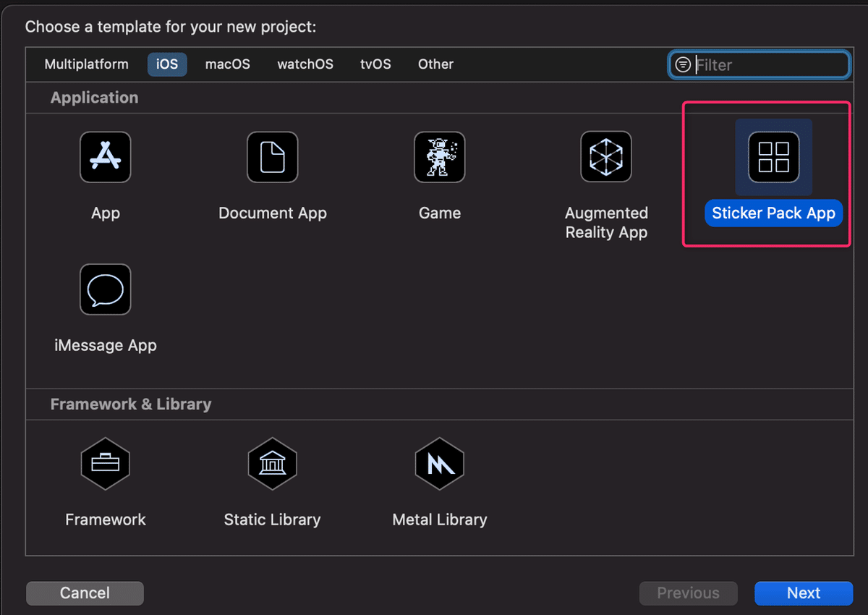Click the "Sticker Pack App" label
The image size is (868, 615).
[774, 213]
